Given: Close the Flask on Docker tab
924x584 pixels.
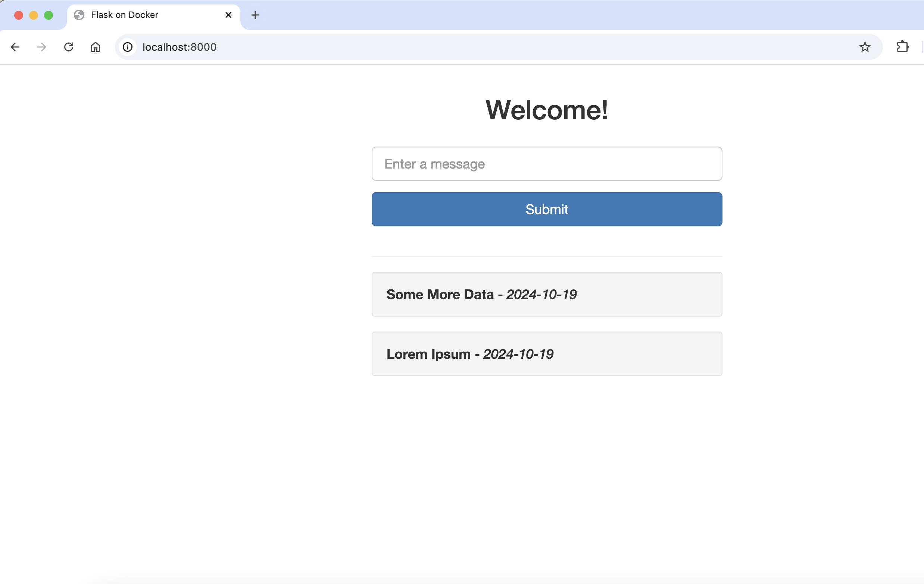Looking at the screenshot, I should click(x=229, y=15).
